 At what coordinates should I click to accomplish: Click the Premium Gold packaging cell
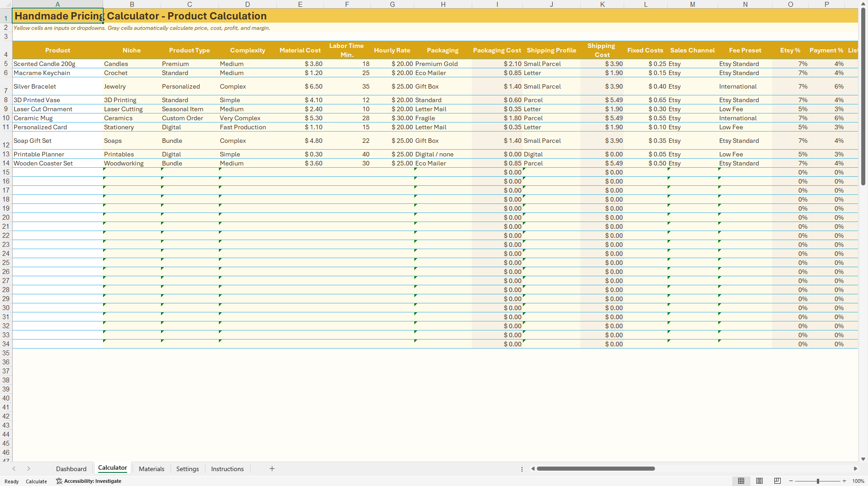tap(443, 64)
